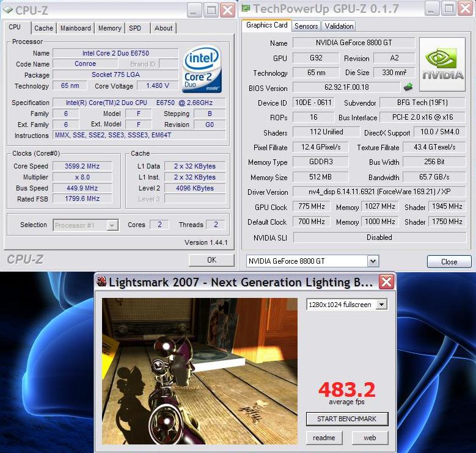
Task: Click the BIOS Version value 62.92.1F.00.18
Action: 346,87
